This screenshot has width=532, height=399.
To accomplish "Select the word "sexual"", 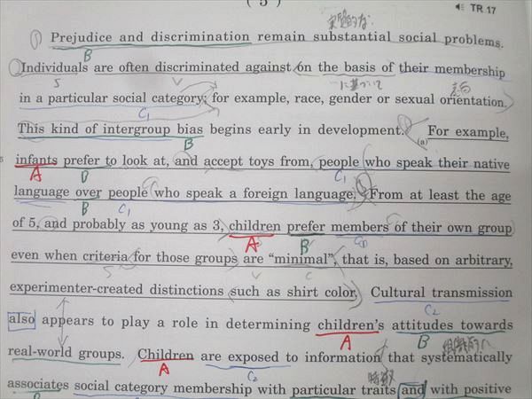I will tap(414, 99).
